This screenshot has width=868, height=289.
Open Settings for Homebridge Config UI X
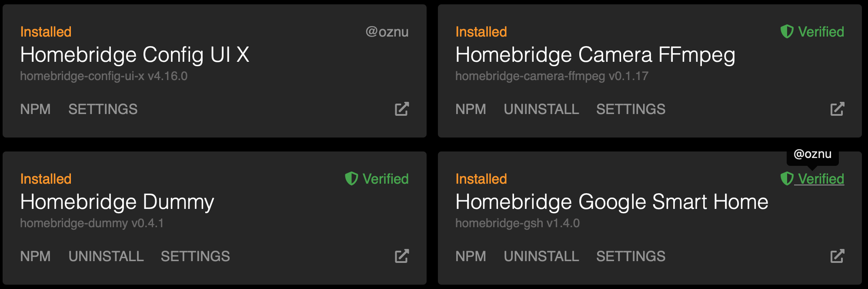point(103,109)
